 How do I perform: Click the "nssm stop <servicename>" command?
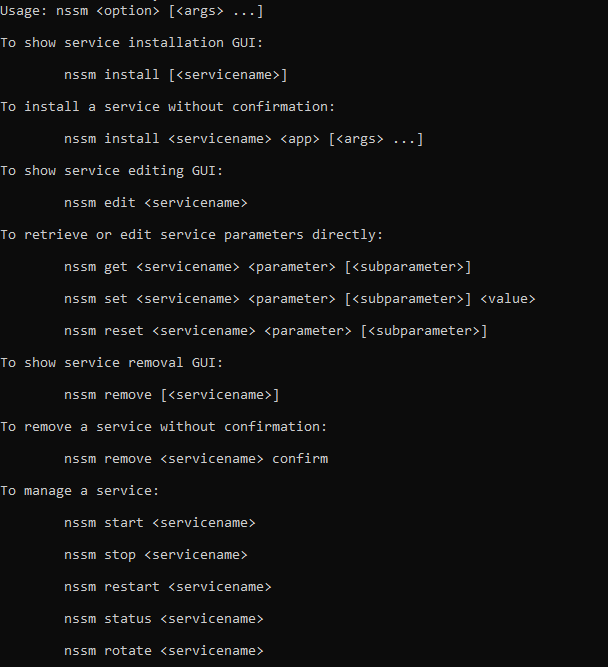click(155, 555)
